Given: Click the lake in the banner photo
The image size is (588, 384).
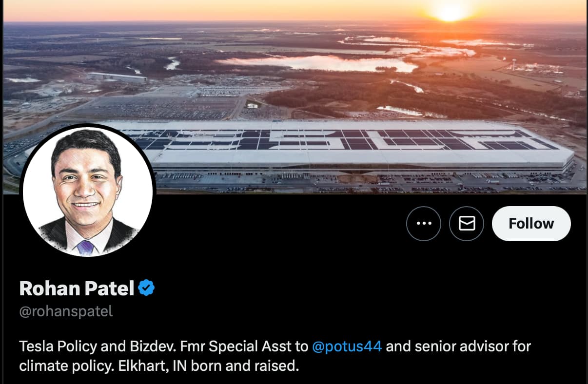Looking at the screenshot, I should [317, 63].
